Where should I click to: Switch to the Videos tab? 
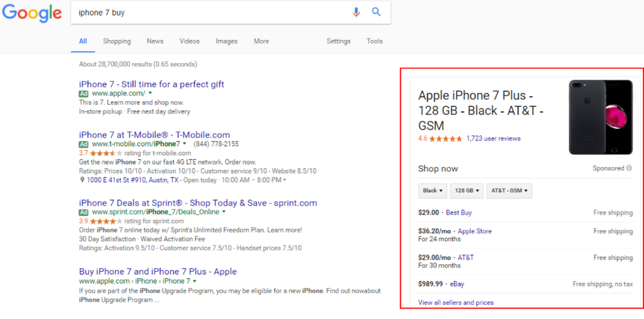[x=189, y=41]
